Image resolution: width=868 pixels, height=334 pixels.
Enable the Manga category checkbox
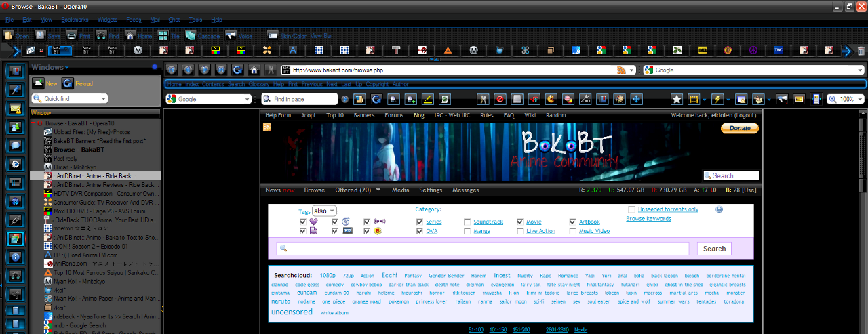click(x=467, y=231)
